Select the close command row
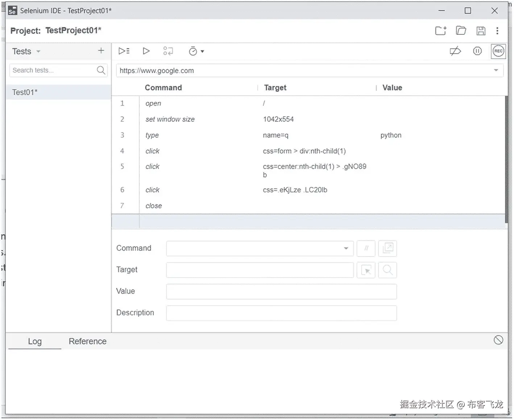This screenshot has width=514, height=420. [x=308, y=206]
